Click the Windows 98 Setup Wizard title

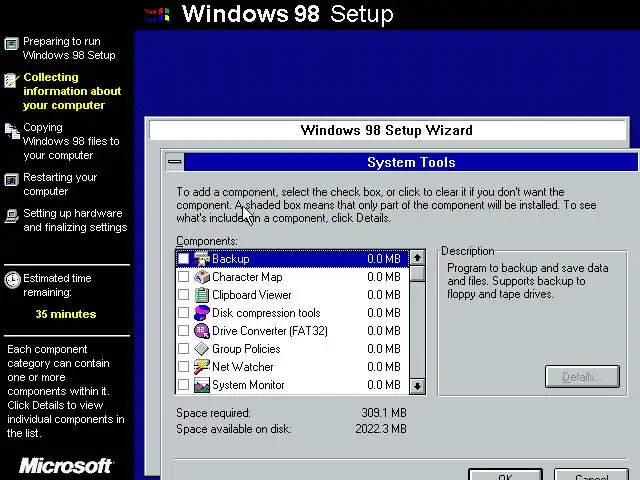[387, 130]
